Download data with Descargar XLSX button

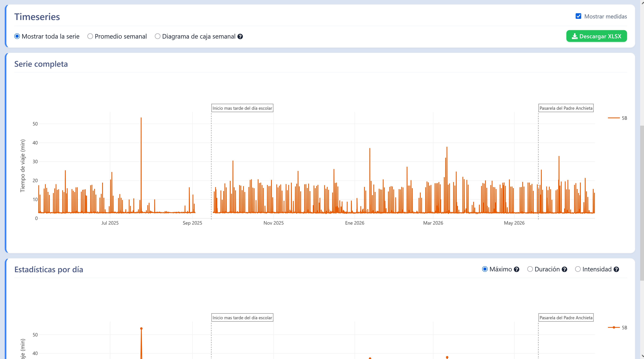(596, 36)
